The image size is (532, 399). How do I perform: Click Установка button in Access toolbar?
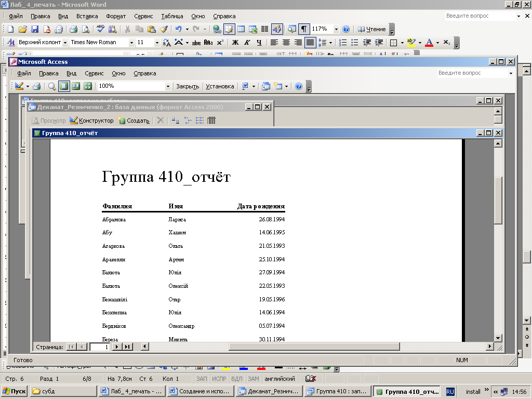click(x=220, y=86)
